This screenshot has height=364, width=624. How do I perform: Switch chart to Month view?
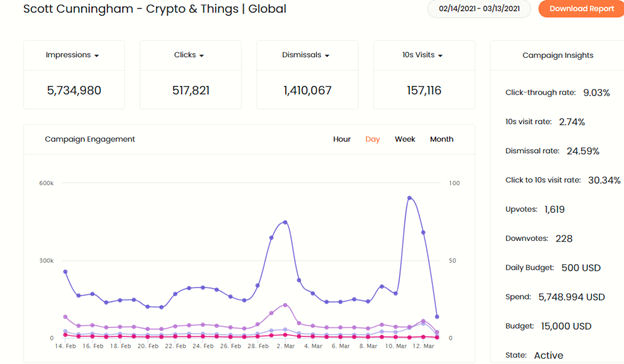[x=441, y=139]
